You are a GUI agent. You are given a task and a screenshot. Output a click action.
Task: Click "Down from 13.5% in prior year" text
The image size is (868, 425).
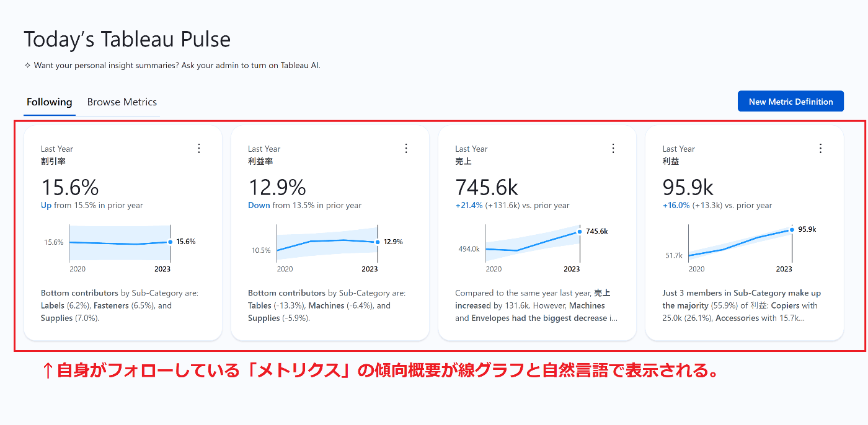click(x=304, y=205)
